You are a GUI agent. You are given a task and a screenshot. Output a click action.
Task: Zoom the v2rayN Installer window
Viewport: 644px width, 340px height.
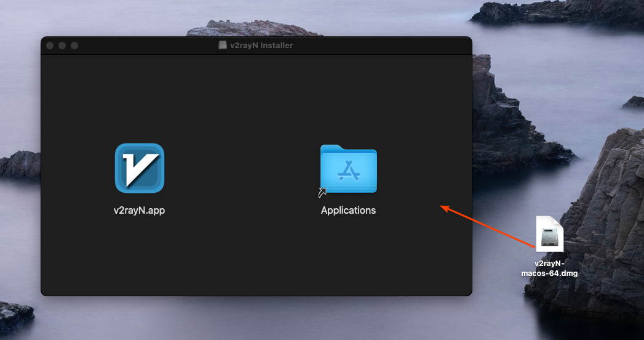click(x=74, y=46)
